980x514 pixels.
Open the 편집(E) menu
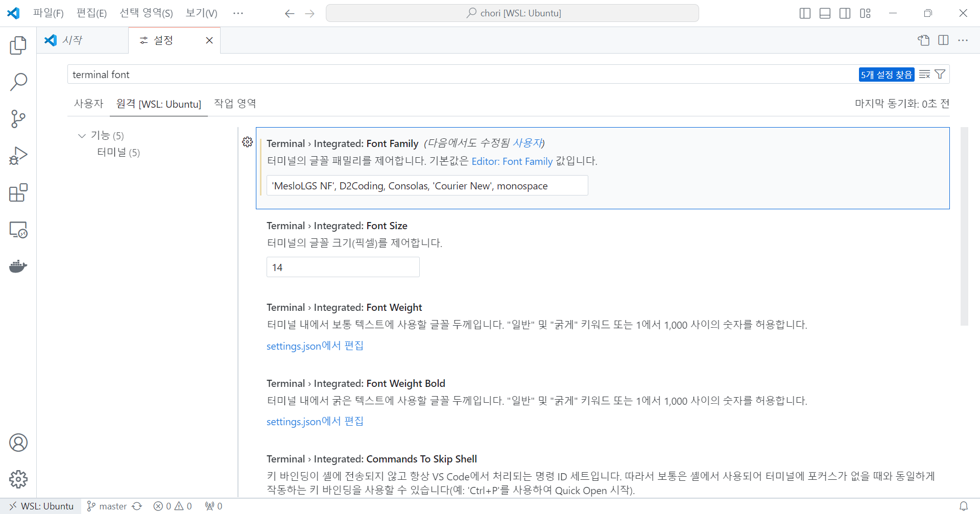click(x=91, y=13)
